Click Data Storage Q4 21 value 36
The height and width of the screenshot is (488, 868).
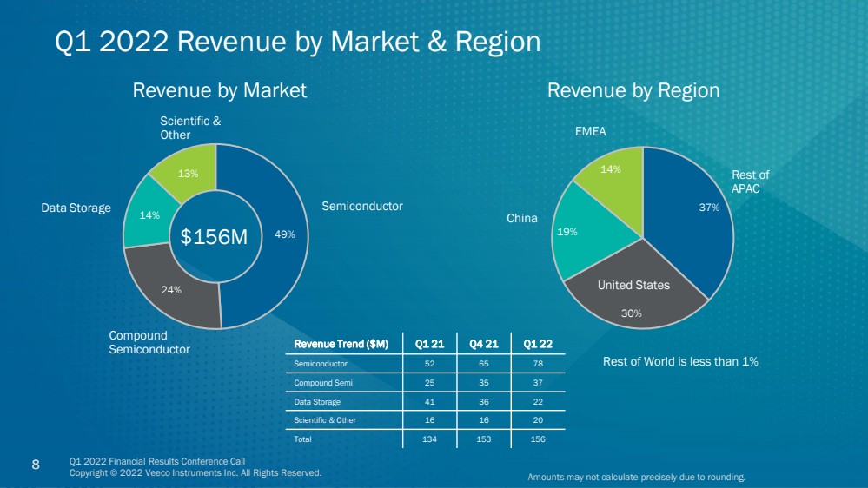point(484,402)
